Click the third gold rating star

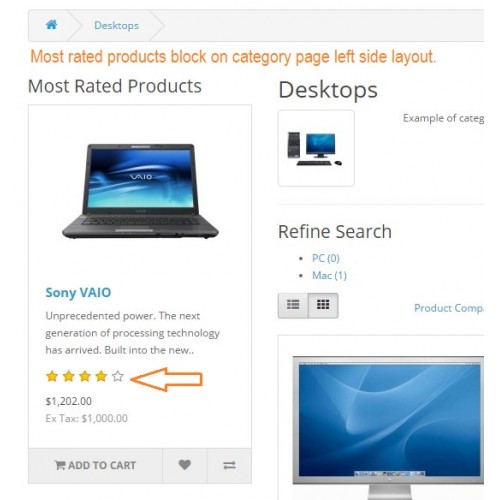point(85,376)
